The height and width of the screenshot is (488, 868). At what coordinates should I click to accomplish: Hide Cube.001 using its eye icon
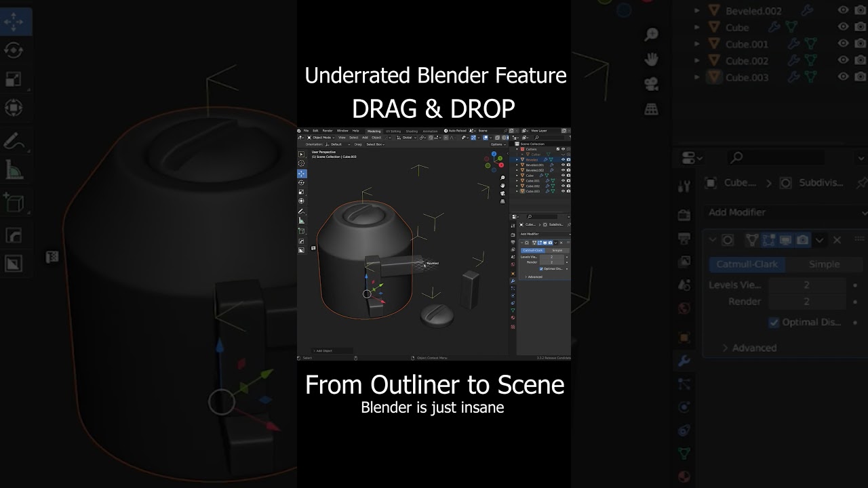point(563,180)
